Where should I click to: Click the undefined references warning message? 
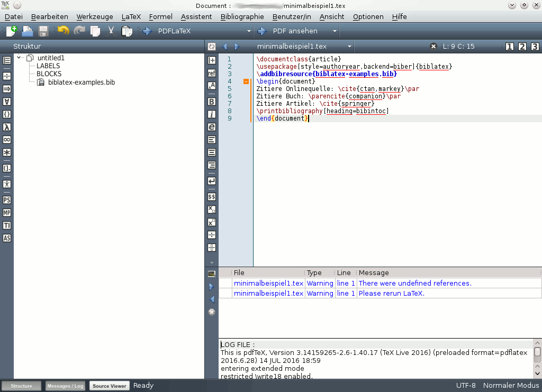point(415,283)
